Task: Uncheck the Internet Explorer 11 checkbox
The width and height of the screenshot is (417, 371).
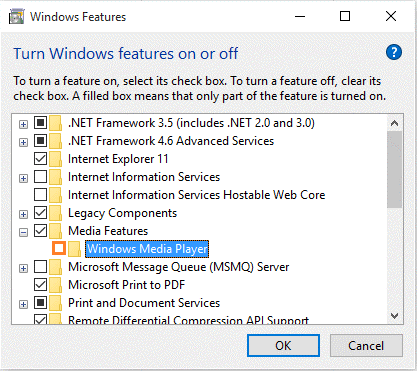Action: (40, 159)
